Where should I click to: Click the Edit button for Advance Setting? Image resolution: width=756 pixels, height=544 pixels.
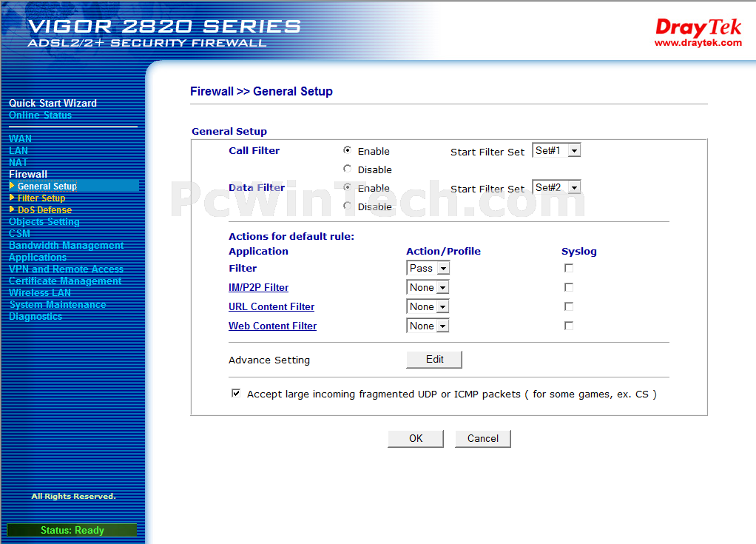(x=434, y=359)
